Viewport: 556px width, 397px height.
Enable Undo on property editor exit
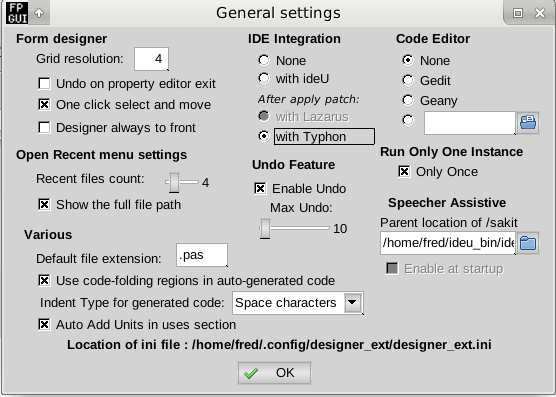pyautogui.click(x=44, y=84)
